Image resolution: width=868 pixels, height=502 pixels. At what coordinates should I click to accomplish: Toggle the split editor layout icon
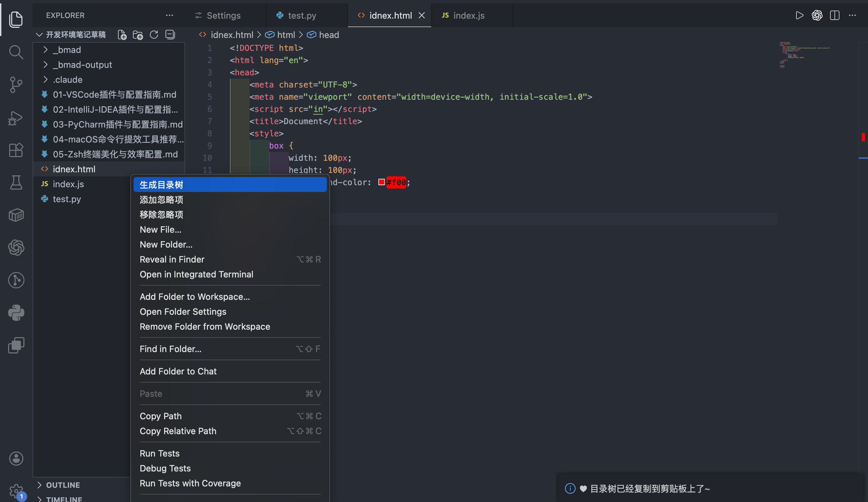pyautogui.click(x=834, y=16)
